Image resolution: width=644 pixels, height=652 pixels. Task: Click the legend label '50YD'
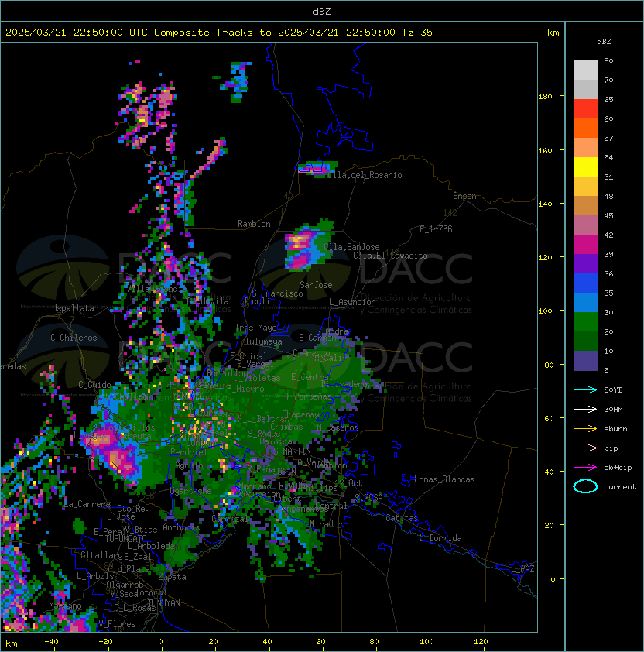point(613,390)
